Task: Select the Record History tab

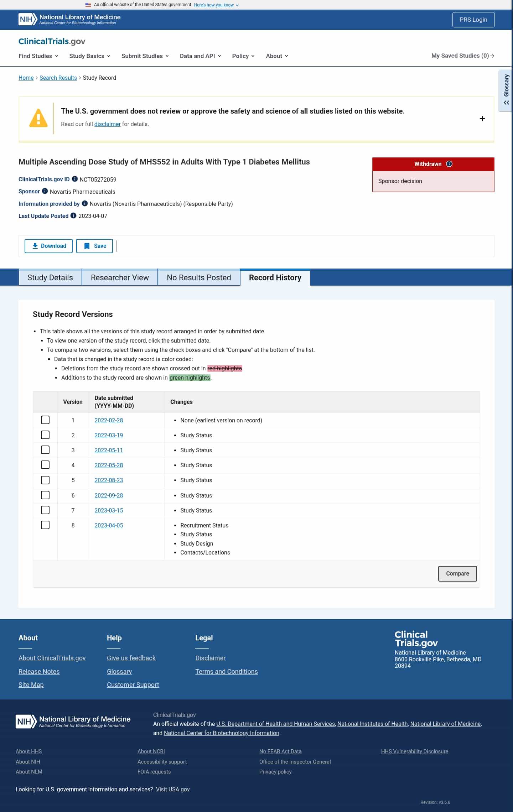Action: [275, 277]
